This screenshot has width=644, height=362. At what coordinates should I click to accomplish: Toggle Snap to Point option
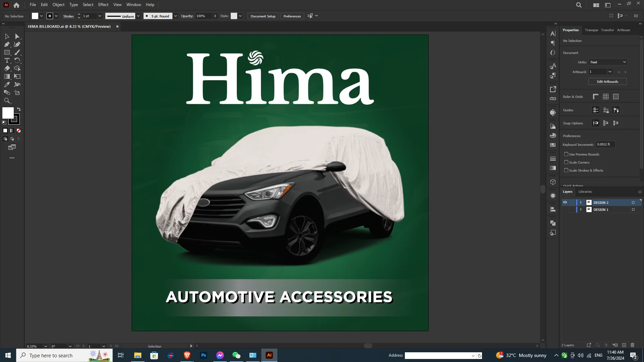click(596, 123)
